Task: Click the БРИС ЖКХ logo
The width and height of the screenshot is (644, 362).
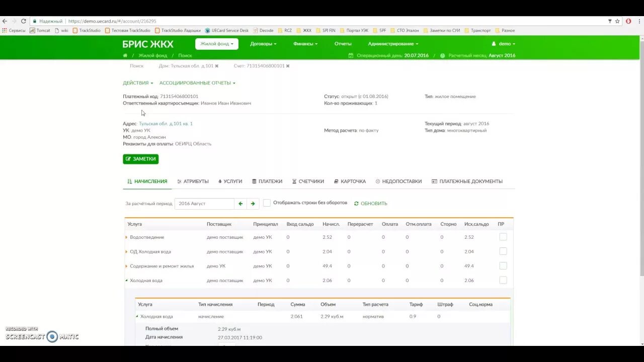Action: coord(148,44)
